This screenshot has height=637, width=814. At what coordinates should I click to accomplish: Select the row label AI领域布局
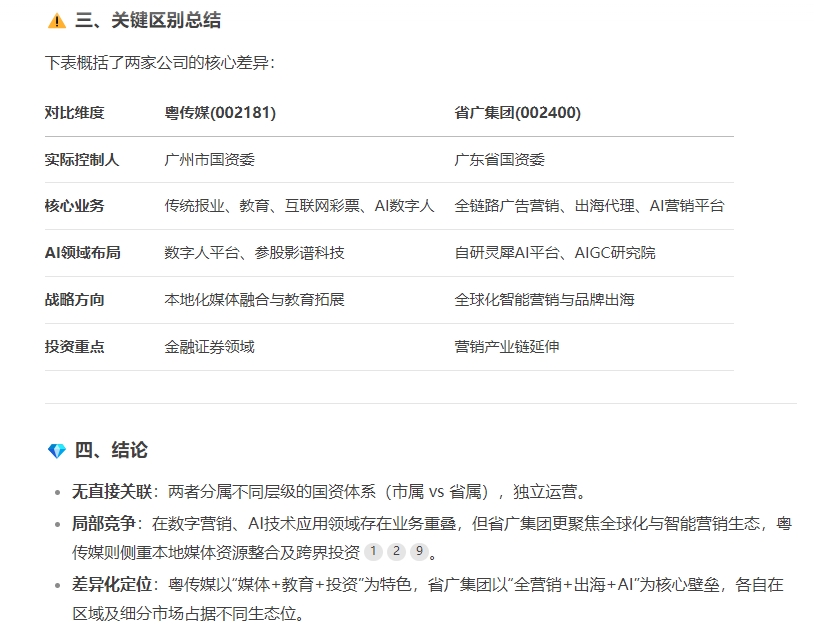tap(83, 253)
